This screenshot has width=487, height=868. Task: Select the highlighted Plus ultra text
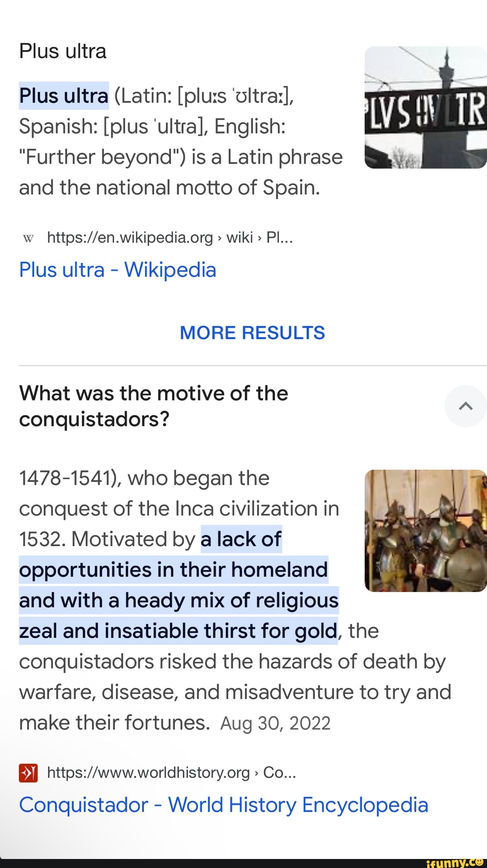63,95
